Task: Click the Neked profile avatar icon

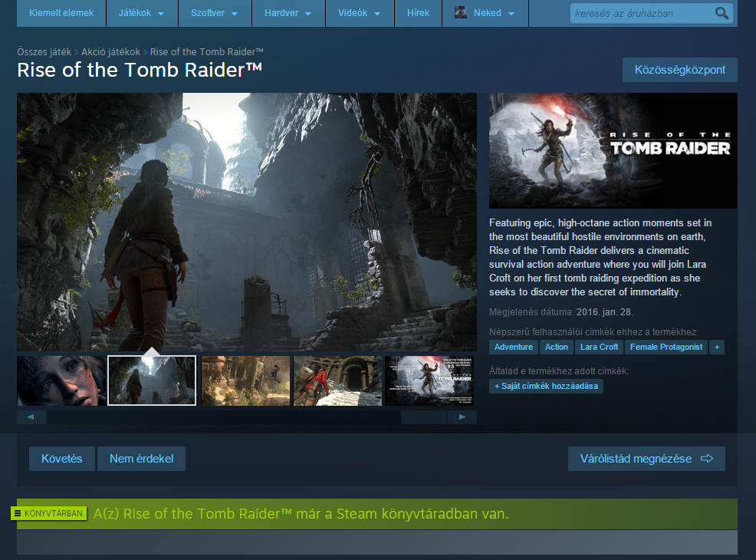Action: tap(461, 12)
